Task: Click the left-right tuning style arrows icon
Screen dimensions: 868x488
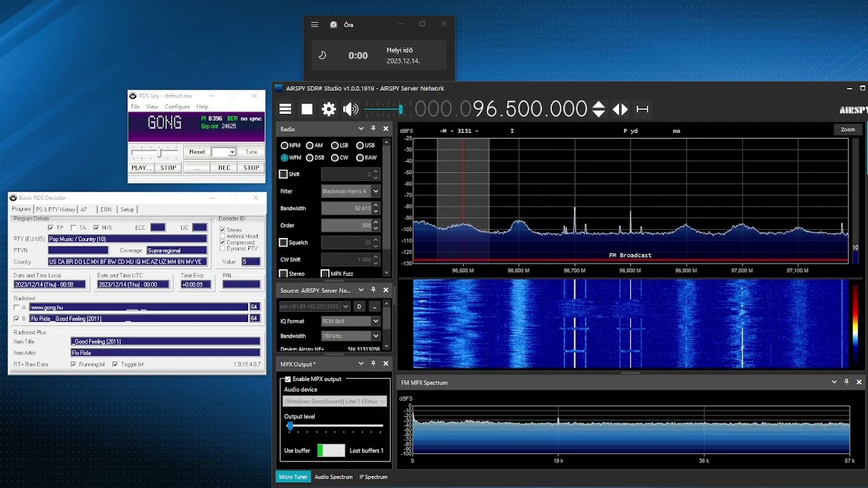Action: [x=620, y=109]
